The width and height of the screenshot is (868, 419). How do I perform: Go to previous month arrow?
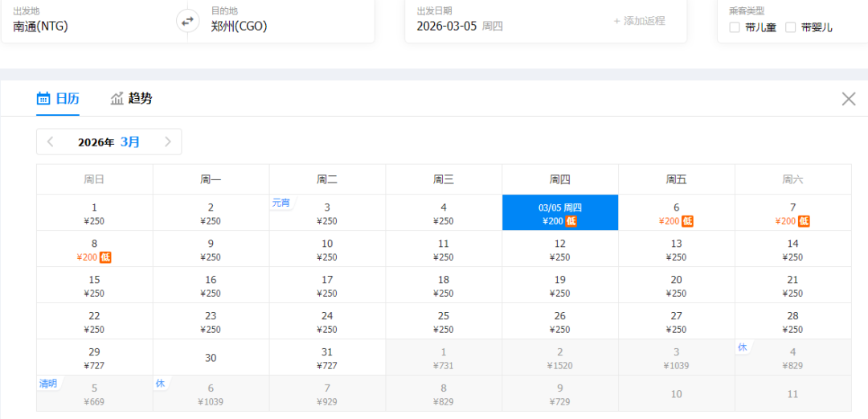[x=51, y=142]
